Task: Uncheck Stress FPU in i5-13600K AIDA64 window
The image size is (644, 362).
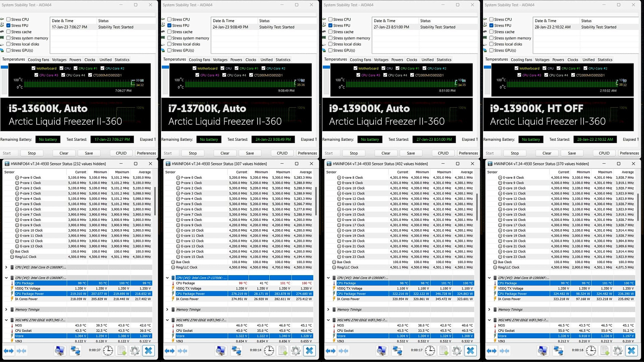Action: (8, 25)
